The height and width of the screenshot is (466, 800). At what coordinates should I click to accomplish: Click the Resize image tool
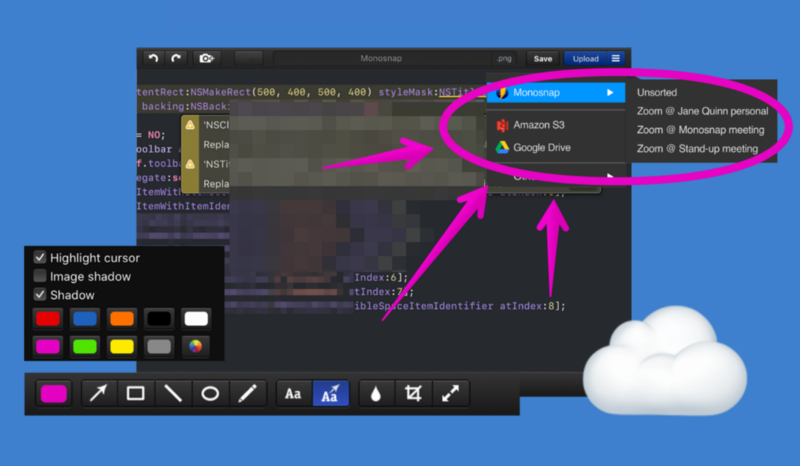click(449, 394)
